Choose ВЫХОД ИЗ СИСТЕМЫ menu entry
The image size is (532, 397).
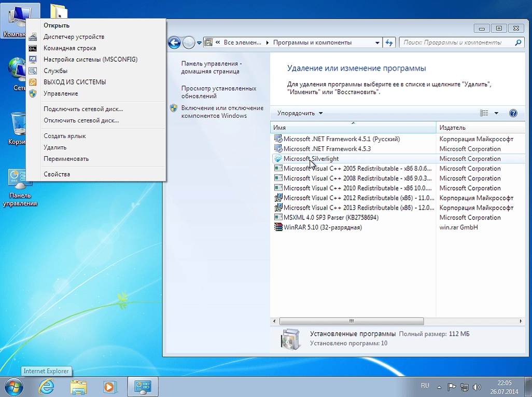pyautogui.click(x=96, y=82)
